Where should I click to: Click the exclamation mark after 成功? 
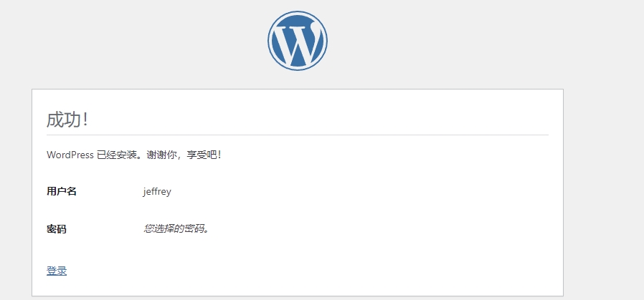(85, 120)
